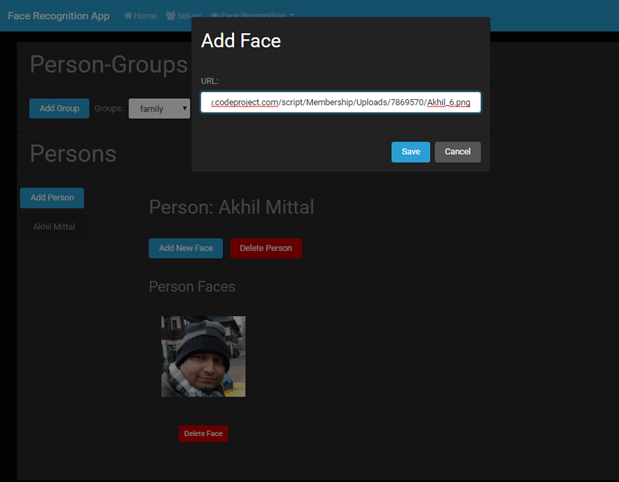
Task: Click the Face Recognition App brand title
Action: [x=59, y=16]
